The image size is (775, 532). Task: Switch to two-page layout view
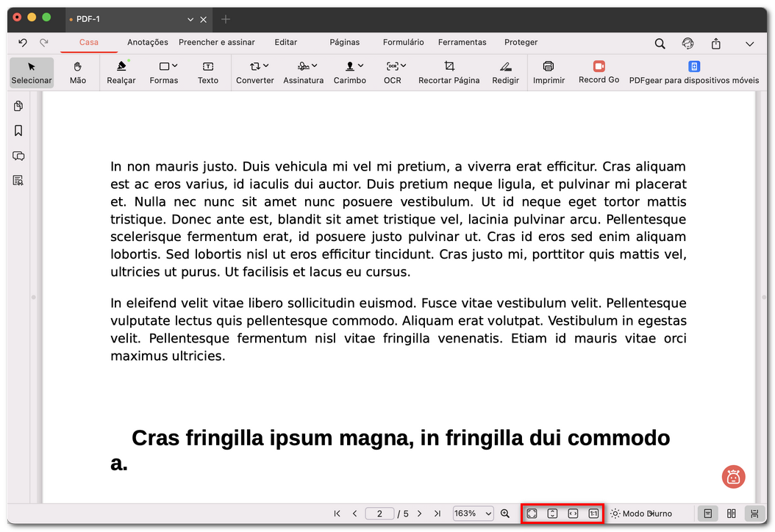[731, 513]
